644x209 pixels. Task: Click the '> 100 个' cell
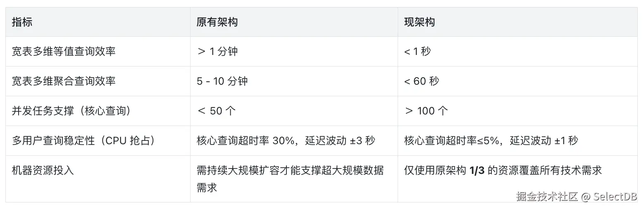click(426, 111)
